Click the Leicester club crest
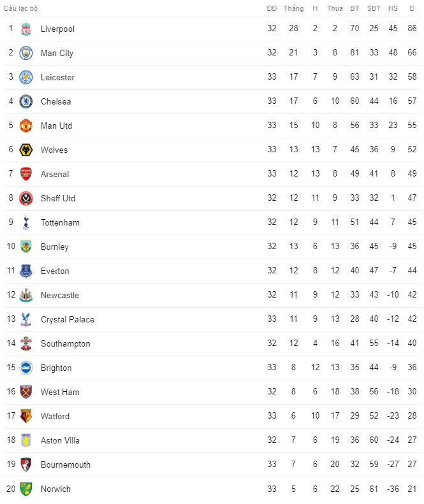The width and height of the screenshot is (424, 504). pos(26,77)
